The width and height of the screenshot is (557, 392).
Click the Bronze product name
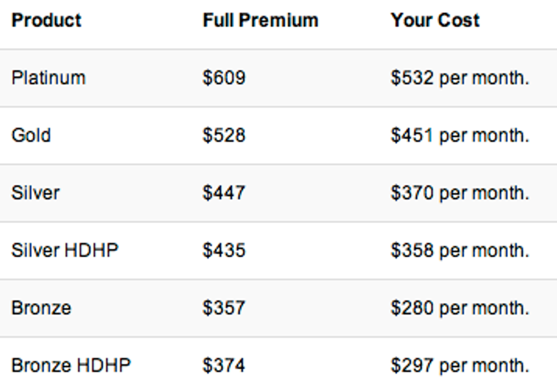41,308
